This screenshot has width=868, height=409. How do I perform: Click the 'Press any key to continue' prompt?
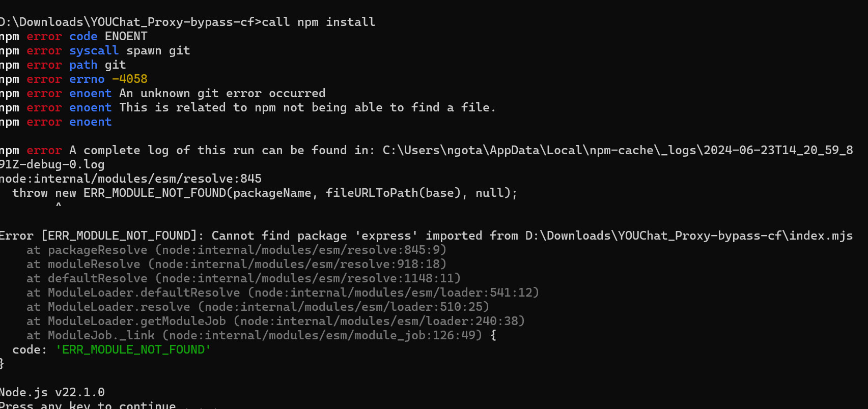pyautogui.click(x=88, y=405)
